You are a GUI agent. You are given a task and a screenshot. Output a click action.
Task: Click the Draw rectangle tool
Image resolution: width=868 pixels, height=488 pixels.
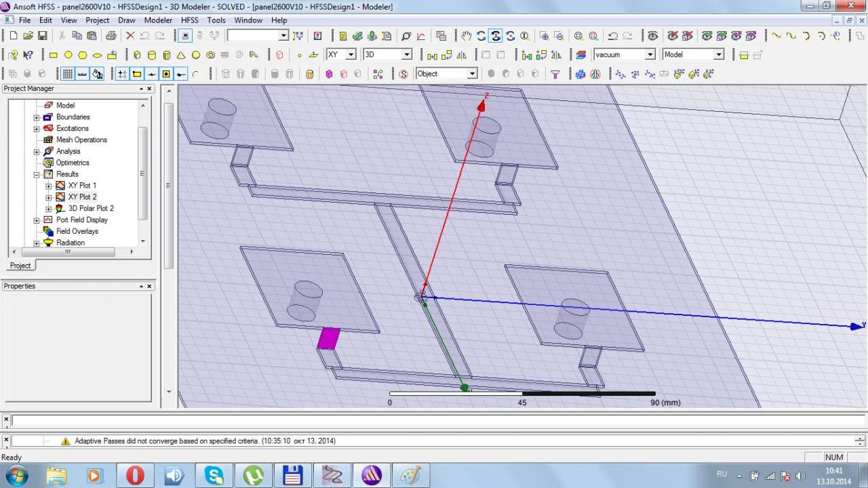pyautogui.click(x=54, y=55)
